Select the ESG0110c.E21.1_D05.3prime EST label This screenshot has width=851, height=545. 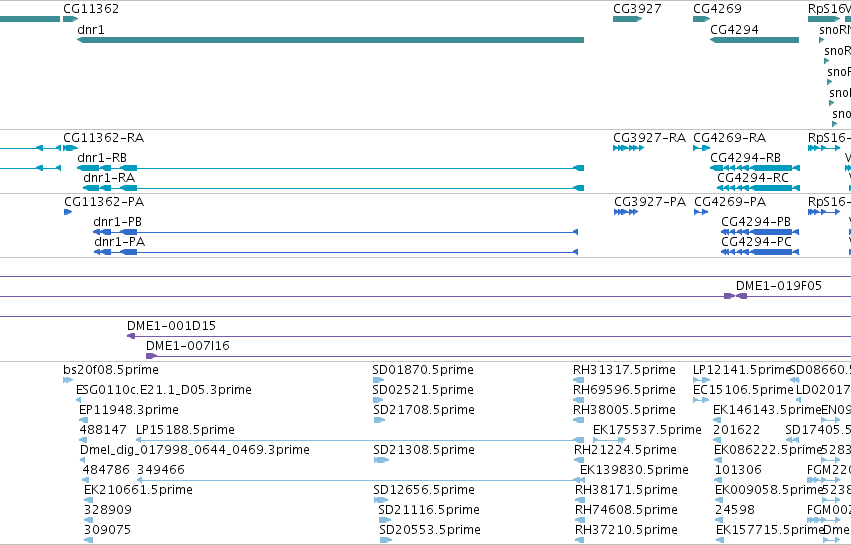164,390
